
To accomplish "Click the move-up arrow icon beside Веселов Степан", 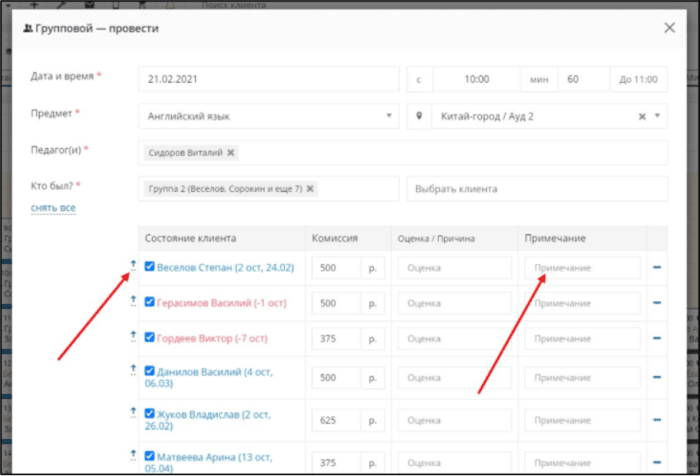I will point(133,266).
